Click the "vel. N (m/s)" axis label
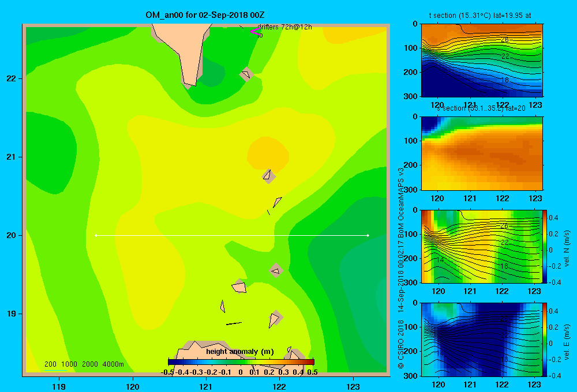577x392 pixels. (x=567, y=248)
